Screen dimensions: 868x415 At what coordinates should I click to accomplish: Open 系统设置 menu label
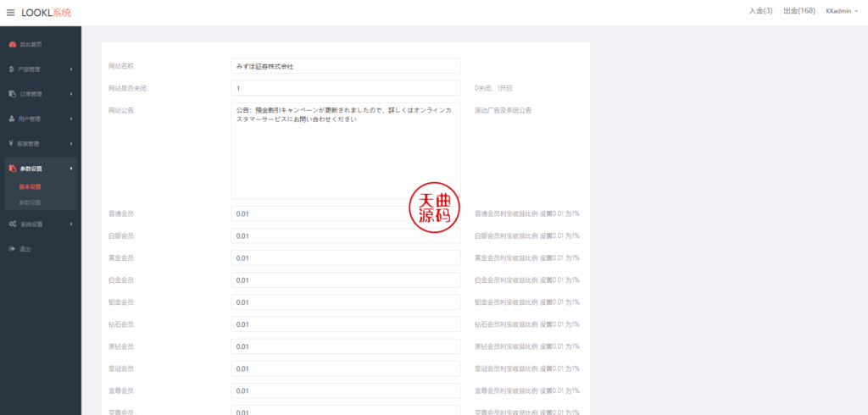(31, 224)
